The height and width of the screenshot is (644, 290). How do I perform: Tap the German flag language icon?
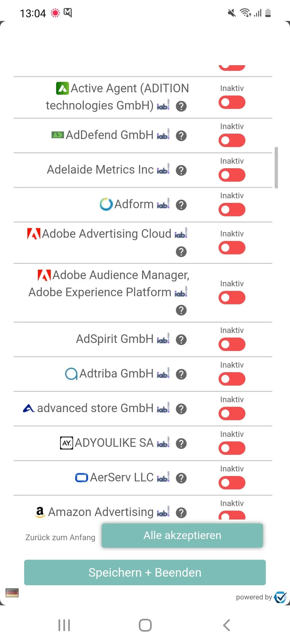12,593
